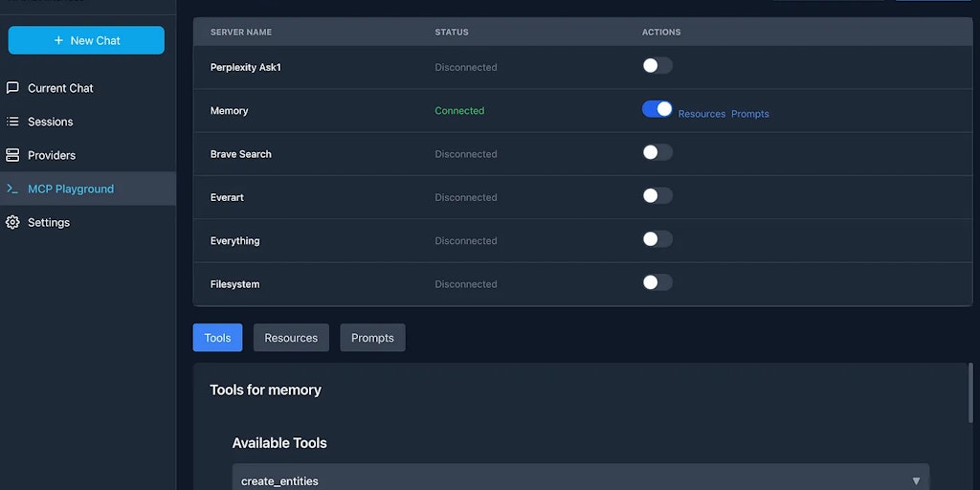
Task: Click the Available Tools heading
Action: [x=279, y=443]
